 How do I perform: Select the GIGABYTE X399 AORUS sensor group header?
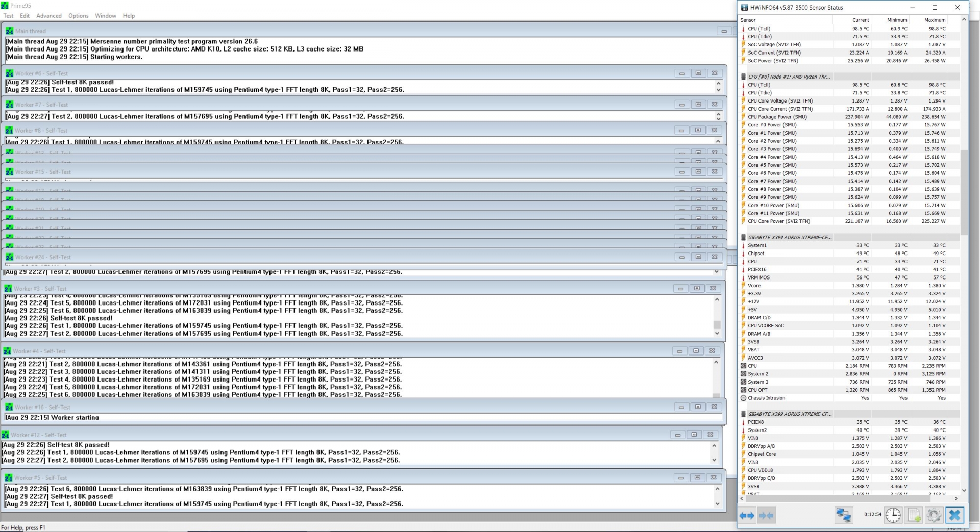(x=790, y=237)
